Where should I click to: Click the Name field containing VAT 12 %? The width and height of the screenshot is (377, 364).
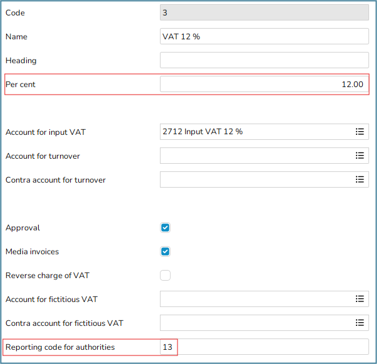(264, 36)
